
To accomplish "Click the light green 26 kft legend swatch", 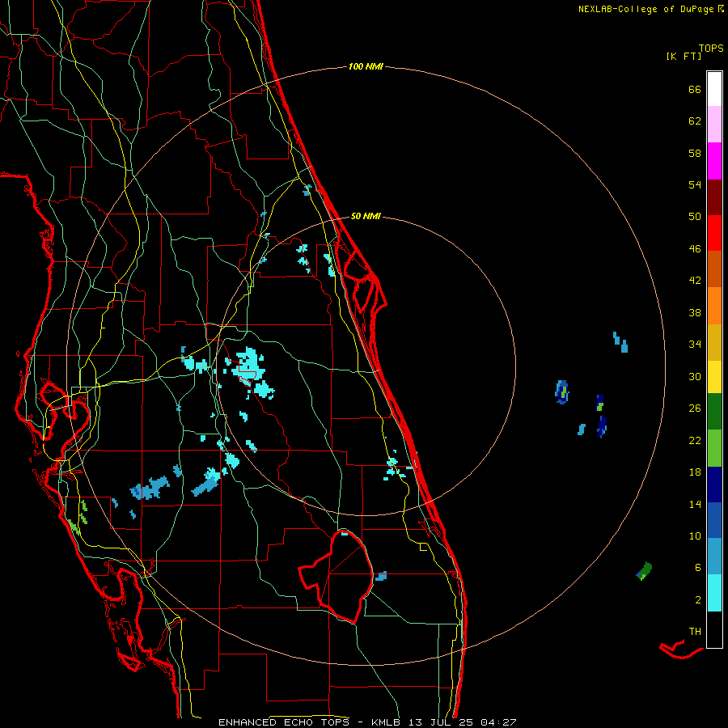I will 714,448.
